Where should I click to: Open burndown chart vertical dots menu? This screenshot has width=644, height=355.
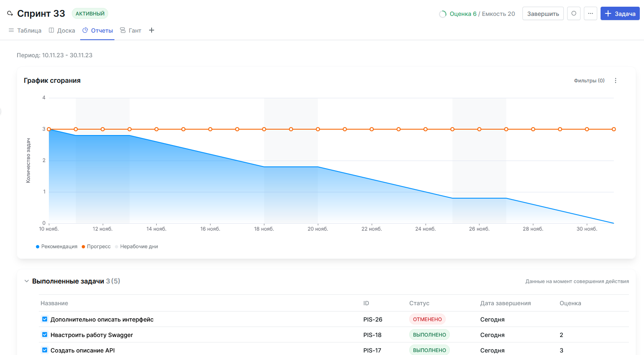click(x=615, y=81)
